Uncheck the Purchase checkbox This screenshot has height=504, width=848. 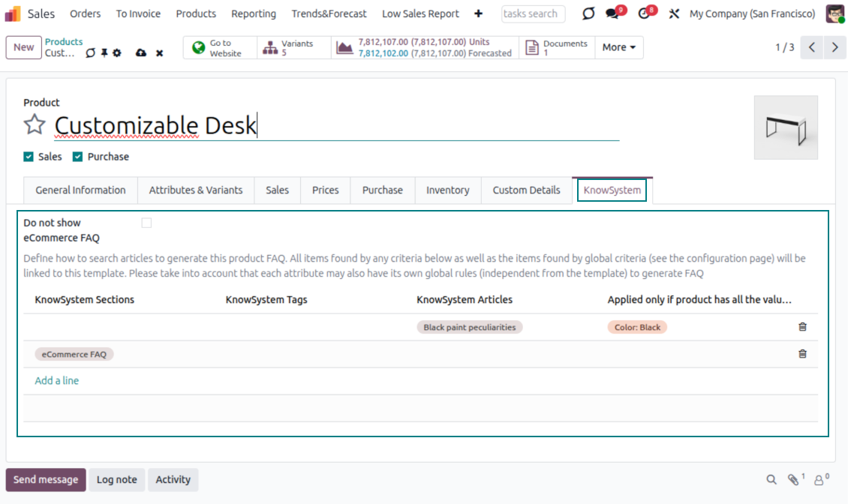point(77,157)
